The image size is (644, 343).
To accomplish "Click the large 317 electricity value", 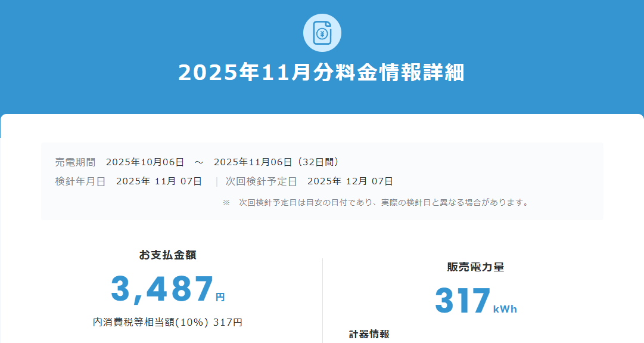I will click(462, 301).
